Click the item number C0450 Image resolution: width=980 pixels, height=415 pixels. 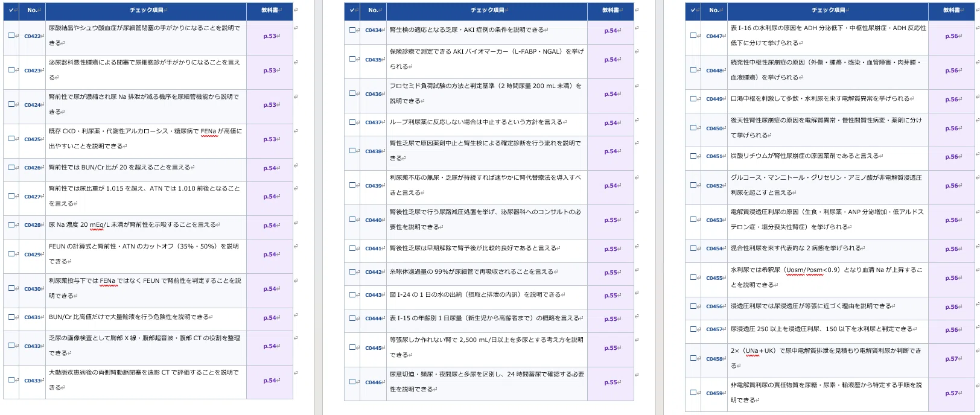714,128
